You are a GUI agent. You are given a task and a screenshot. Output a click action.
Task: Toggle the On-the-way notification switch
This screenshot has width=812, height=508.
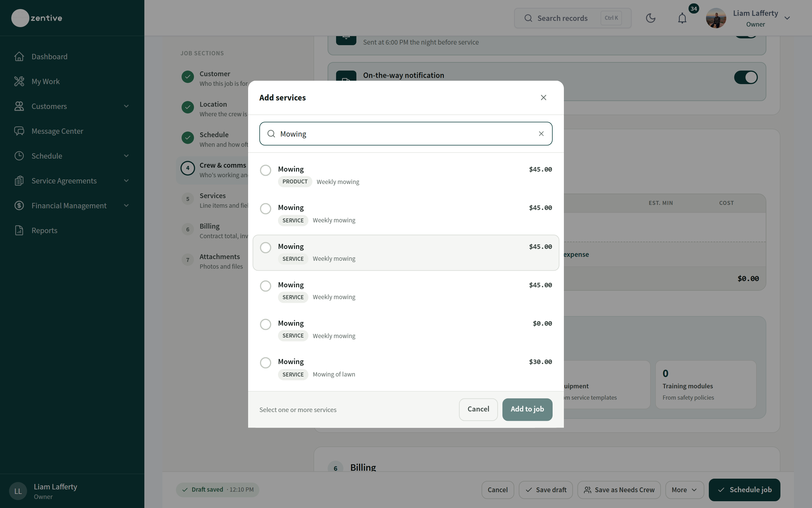point(745,77)
